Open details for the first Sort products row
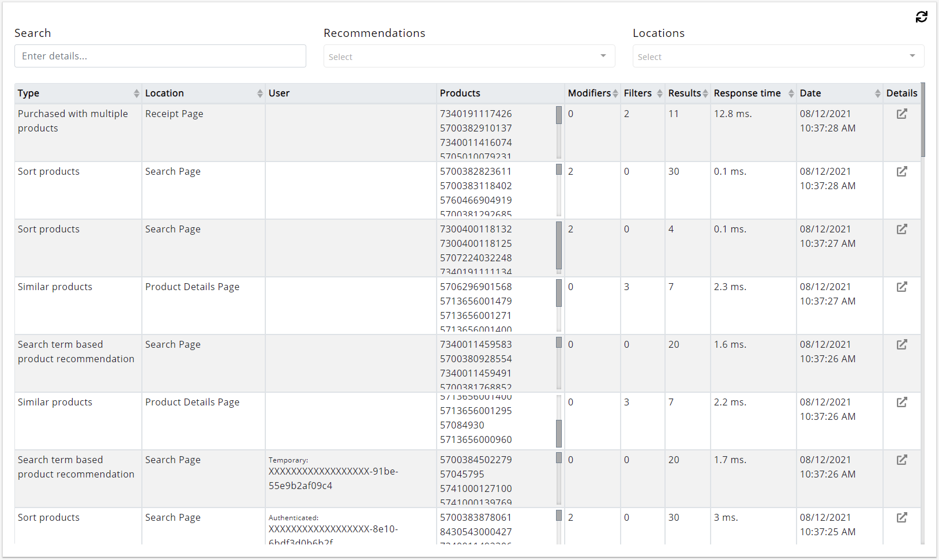The width and height of the screenshot is (939, 560). (902, 171)
